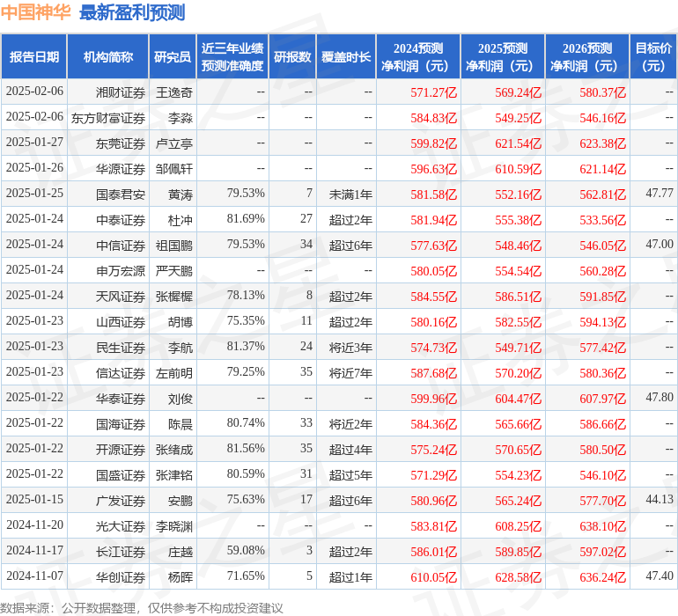Click target price 47.77

(x=660, y=193)
